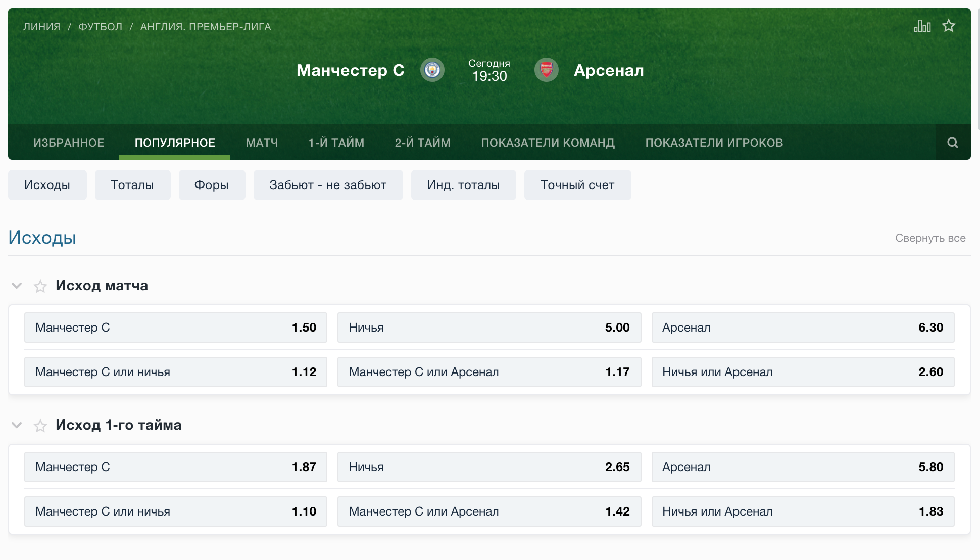Open match statistics chart icon
Image resolution: width=980 pixels, height=560 pixels.
pyautogui.click(x=922, y=26)
